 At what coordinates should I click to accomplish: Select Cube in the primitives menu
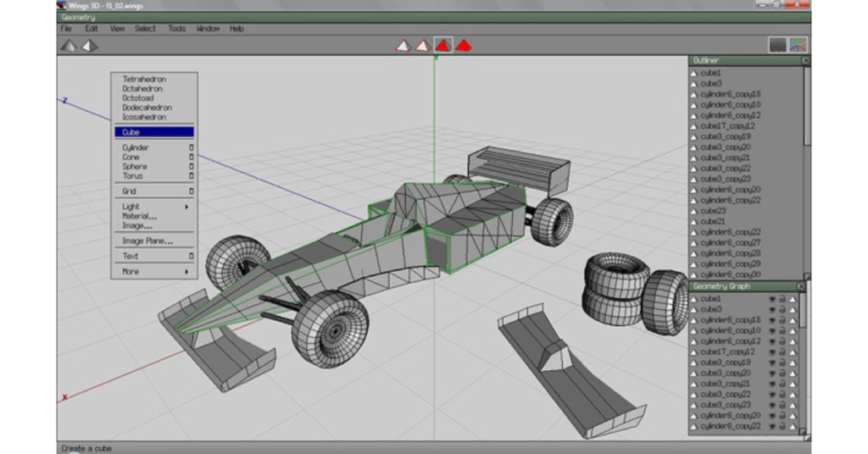pos(154,132)
